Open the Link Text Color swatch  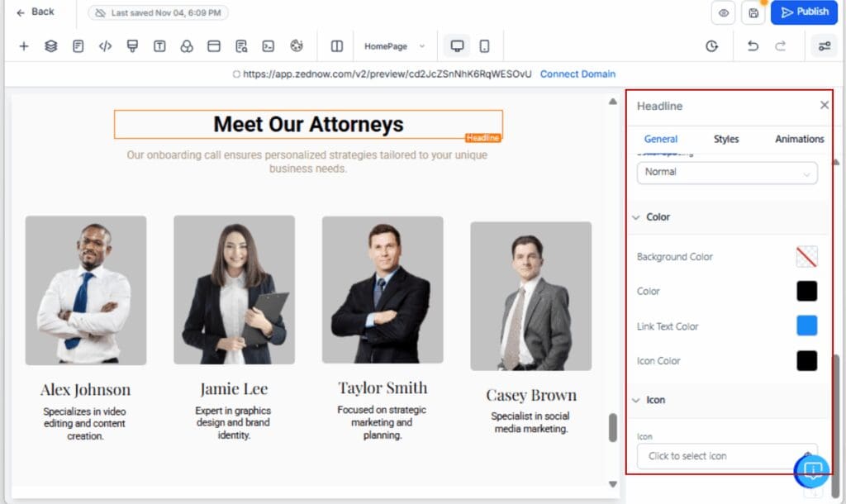[806, 326]
